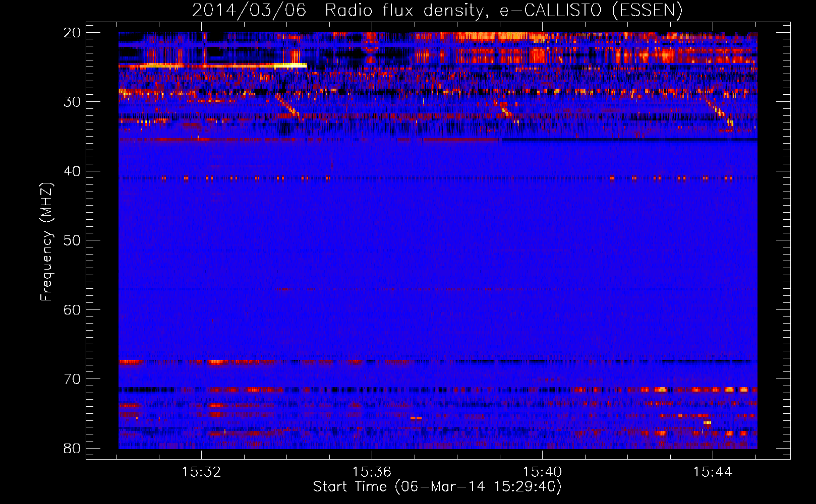
Task: Click the 80 frequency tick label
Action: tap(72, 448)
